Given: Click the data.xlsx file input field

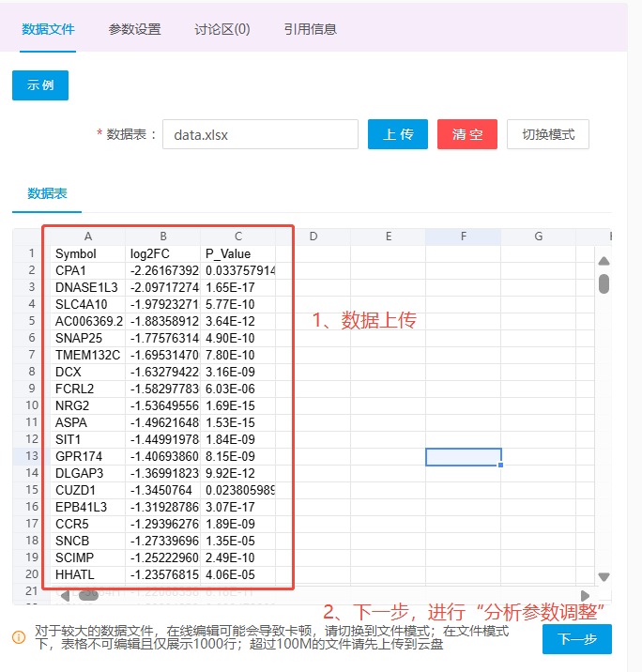Looking at the screenshot, I should click(260, 134).
